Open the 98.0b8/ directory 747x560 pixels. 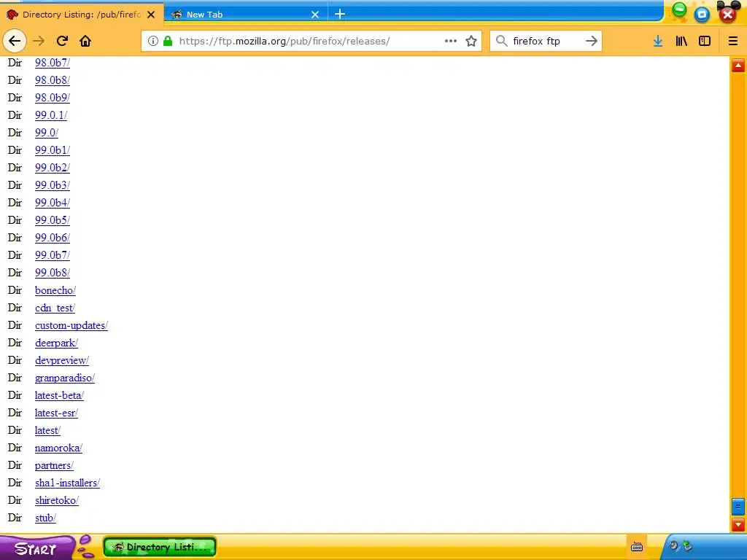tap(53, 80)
